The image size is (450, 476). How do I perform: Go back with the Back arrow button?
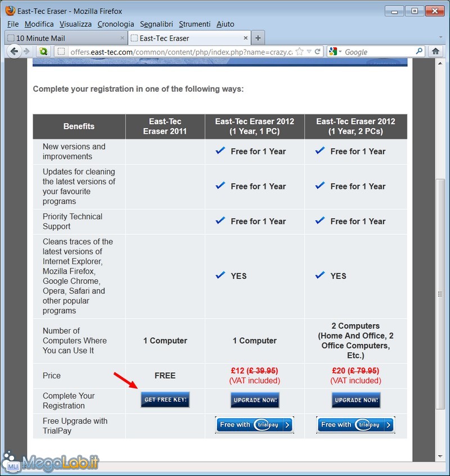[13, 51]
